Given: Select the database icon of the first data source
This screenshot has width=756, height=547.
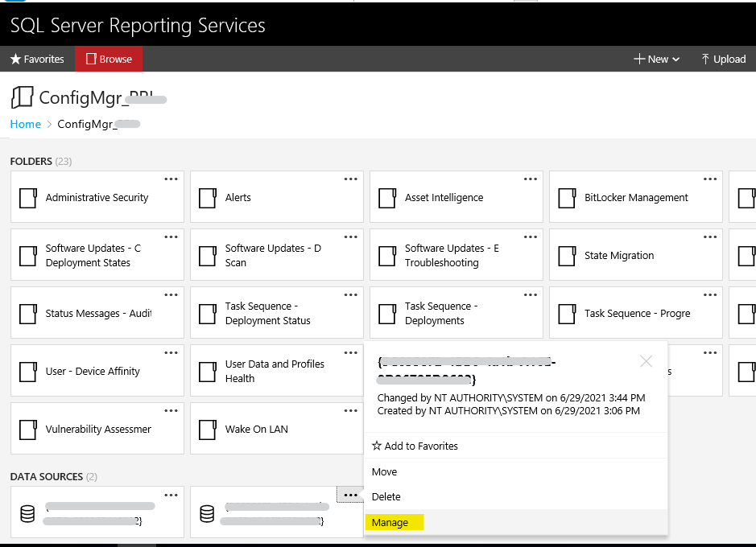Looking at the screenshot, I should (27, 512).
